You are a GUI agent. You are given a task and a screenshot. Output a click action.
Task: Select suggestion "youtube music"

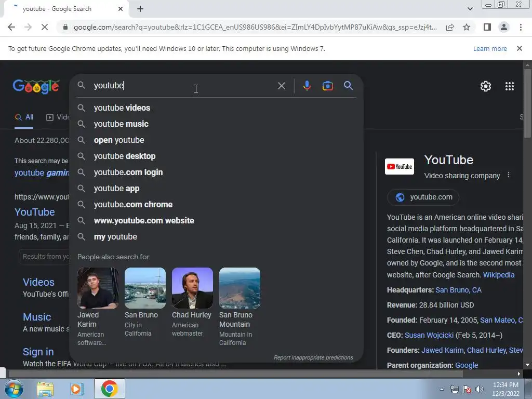pyautogui.click(x=217, y=124)
